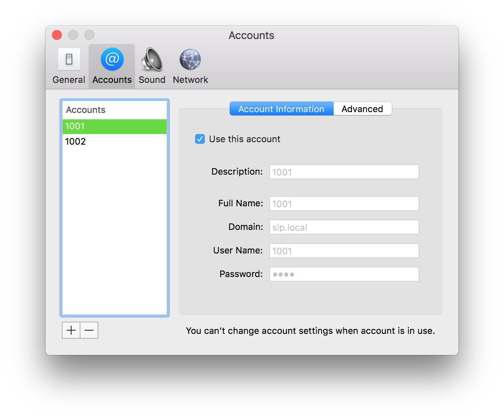The image size is (504, 420).
Task: Click the Password input field
Action: [344, 274]
